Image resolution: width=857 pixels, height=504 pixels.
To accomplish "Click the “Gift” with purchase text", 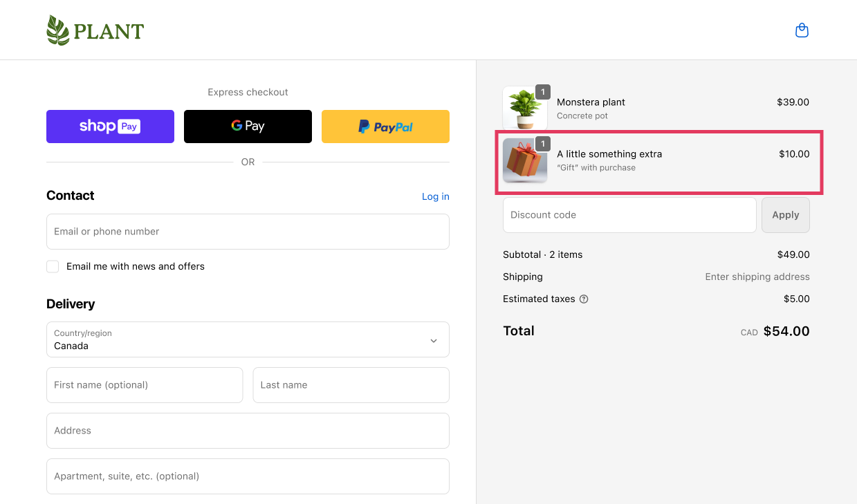I will pos(596,168).
